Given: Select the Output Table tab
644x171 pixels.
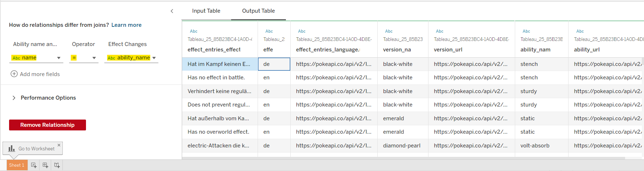Looking at the screenshot, I should [x=258, y=11].
